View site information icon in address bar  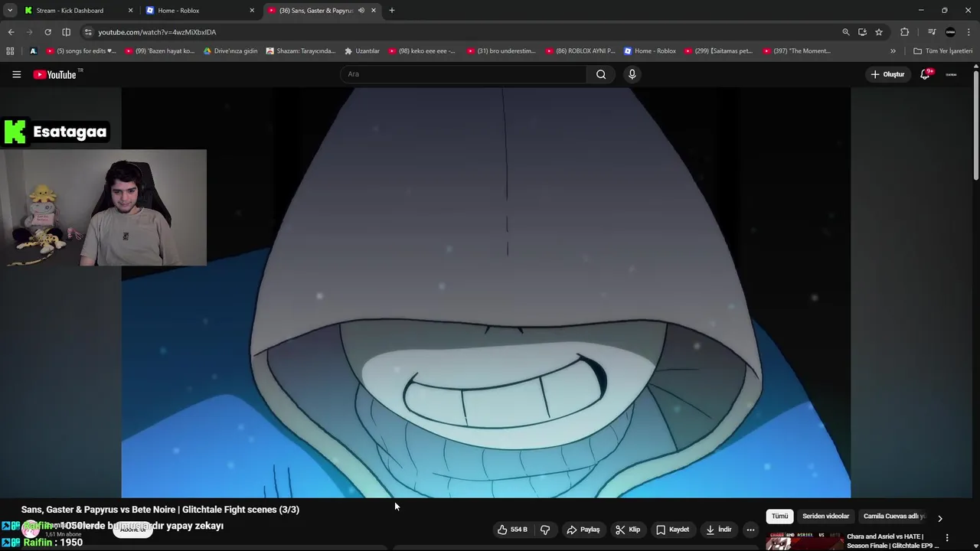(88, 32)
